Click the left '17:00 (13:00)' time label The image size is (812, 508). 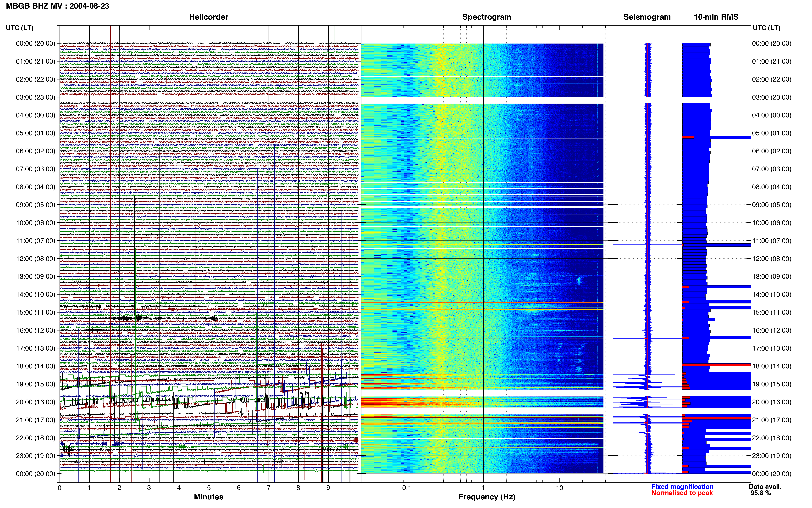click(36, 348)
